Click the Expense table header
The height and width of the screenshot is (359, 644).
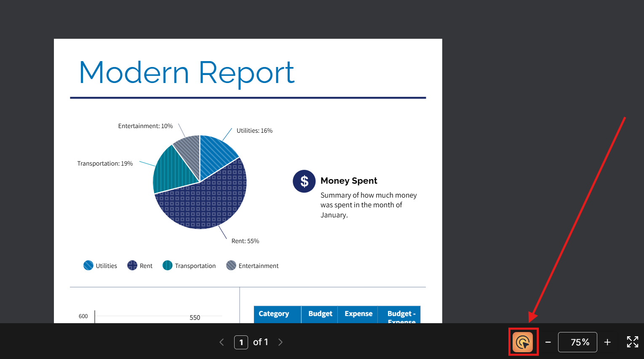358,314
